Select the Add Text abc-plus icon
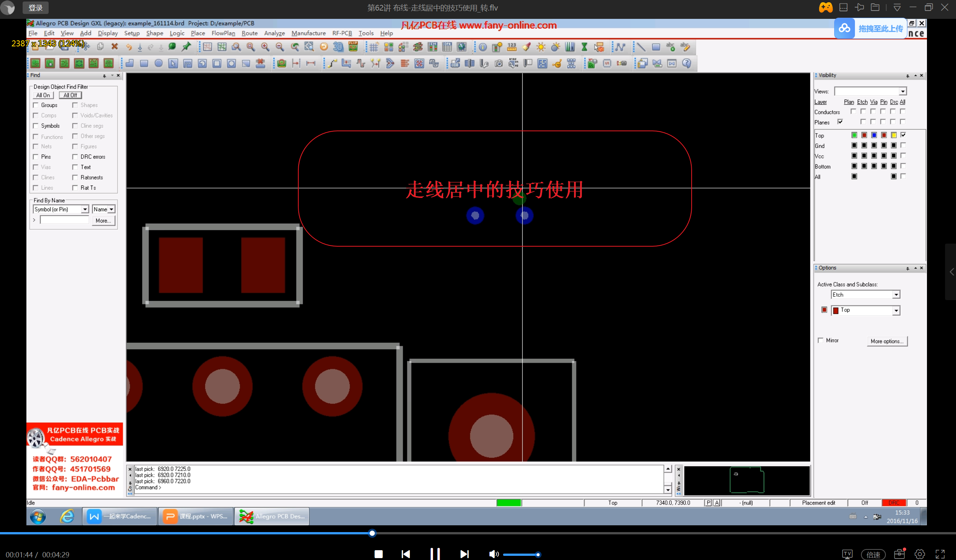Screen dimensions: 956x560 [671, 47]
